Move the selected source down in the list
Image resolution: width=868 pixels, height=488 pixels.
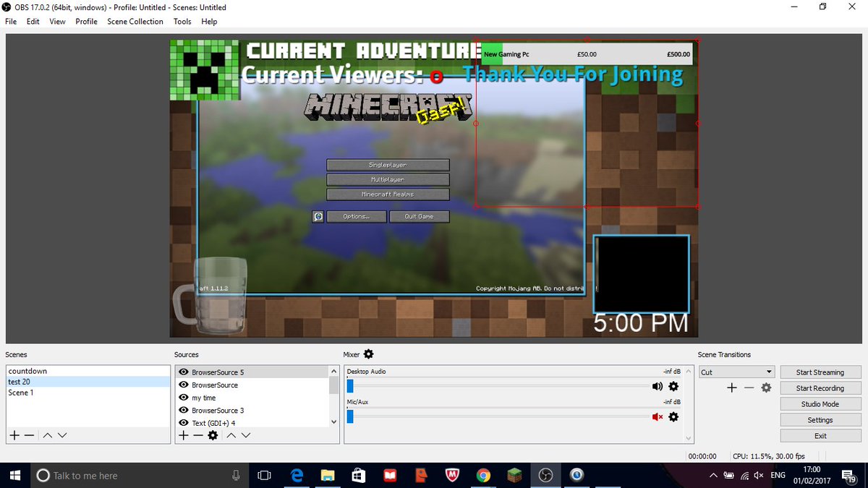(x=246, y=435)
